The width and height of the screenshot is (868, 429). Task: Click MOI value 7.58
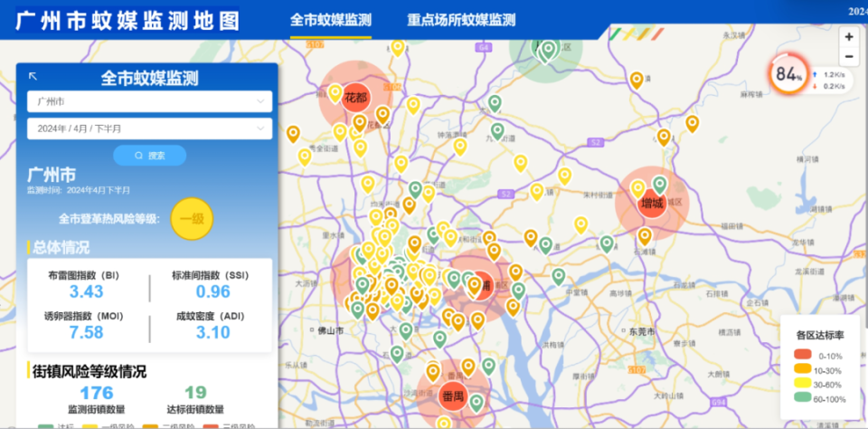coord(87,332)
